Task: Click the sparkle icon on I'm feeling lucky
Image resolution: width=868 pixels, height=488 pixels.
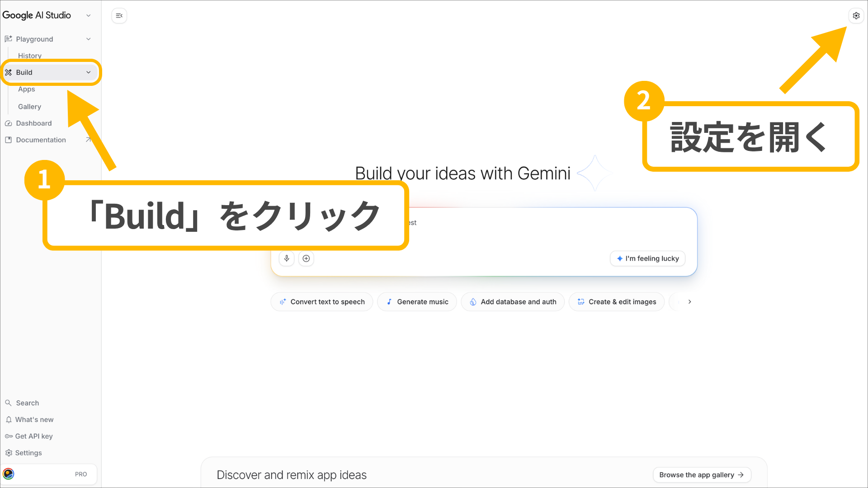Action: (619, 258)
